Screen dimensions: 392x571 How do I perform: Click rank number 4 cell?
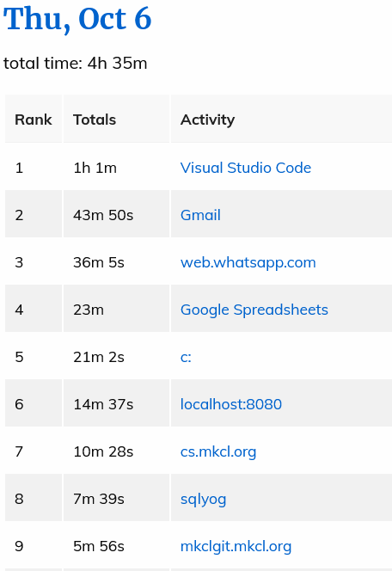click(34, 310)
